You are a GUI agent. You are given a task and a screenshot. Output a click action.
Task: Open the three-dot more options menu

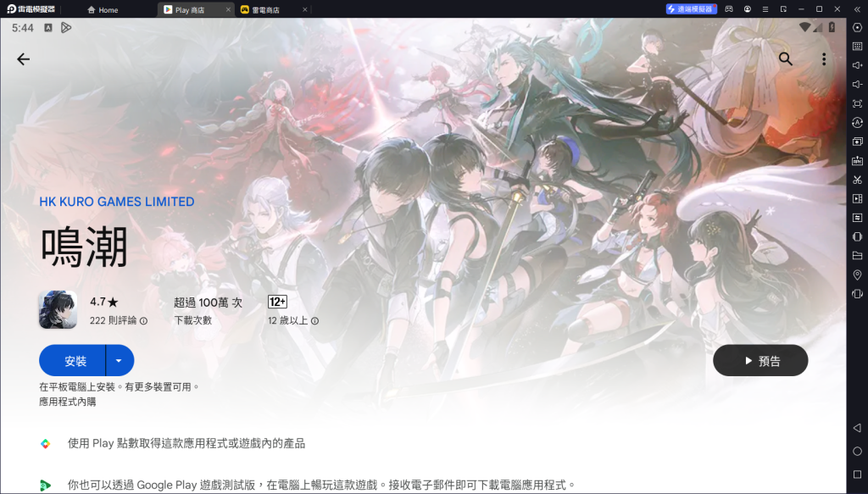pos(824,59)
